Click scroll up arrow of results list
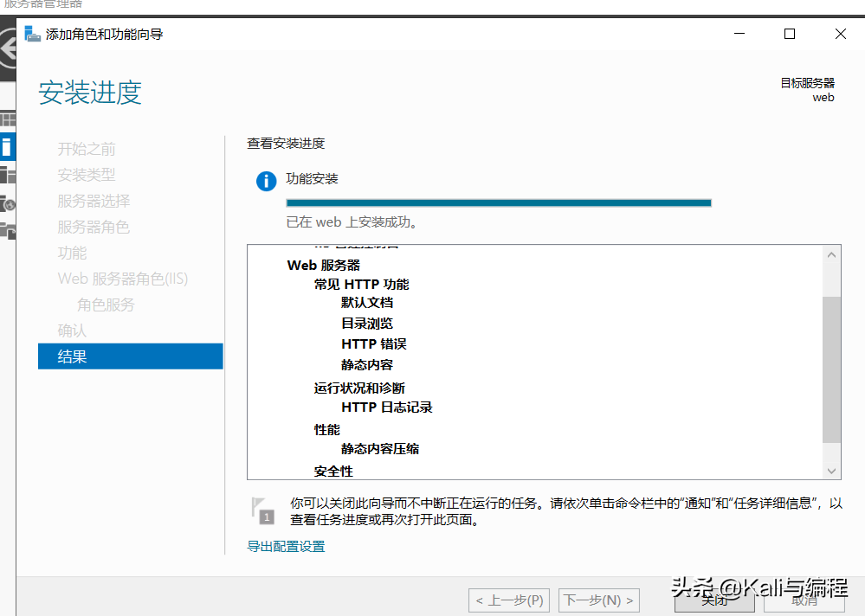The height and width of the screenshot is (616, 865). (831, 255)
